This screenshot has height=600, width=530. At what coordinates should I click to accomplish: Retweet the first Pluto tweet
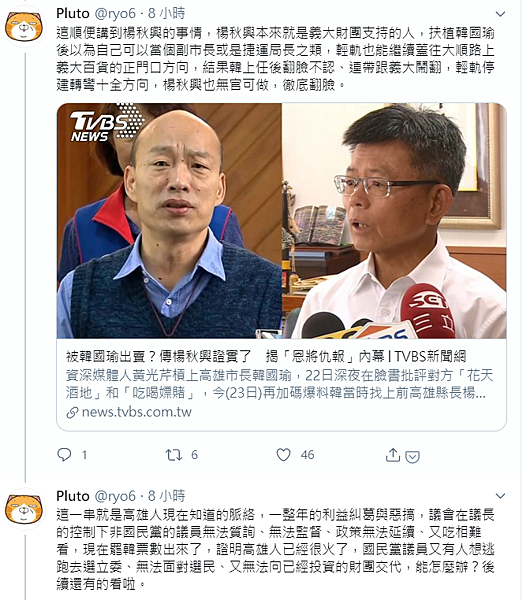pos(173,455)
